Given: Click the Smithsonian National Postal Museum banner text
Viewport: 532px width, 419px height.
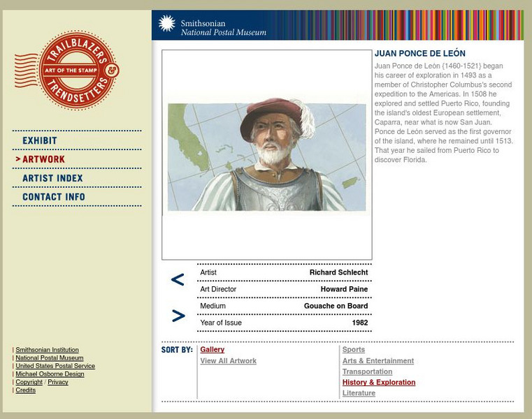Looking at the screenshot, I should tap(223, 28).
